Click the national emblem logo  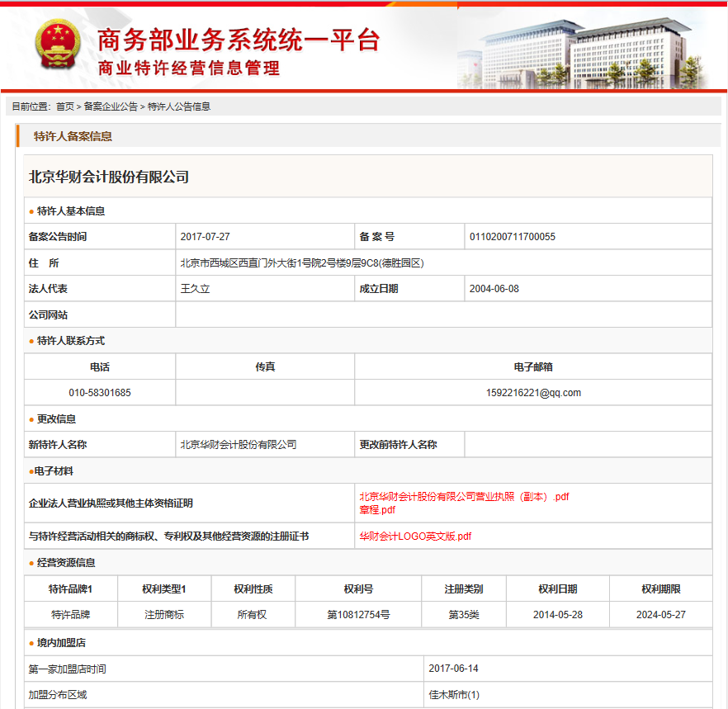tap(58, 45)
